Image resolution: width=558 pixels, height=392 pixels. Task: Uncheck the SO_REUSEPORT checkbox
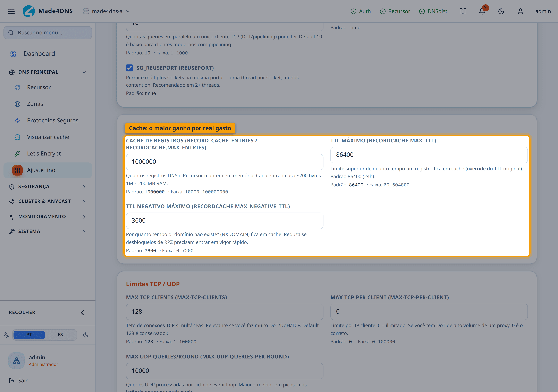[129, 68]
